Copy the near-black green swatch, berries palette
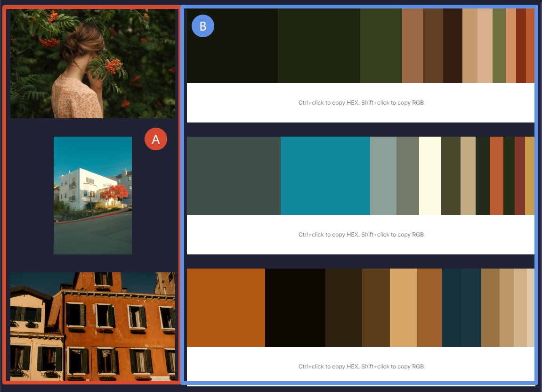 pyautogui.click(x=232, y=46)
